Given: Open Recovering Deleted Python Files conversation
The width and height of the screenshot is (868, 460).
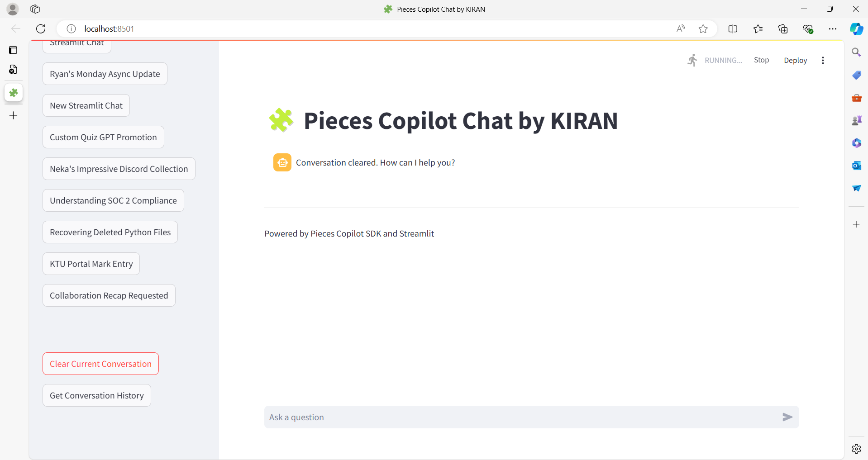Looking at the screenshot, I should (110, 232).
